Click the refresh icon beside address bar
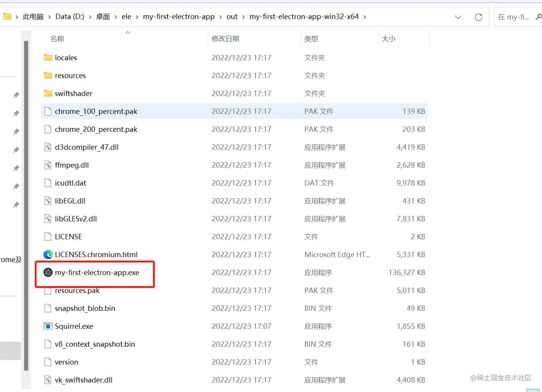 [479, 17]
